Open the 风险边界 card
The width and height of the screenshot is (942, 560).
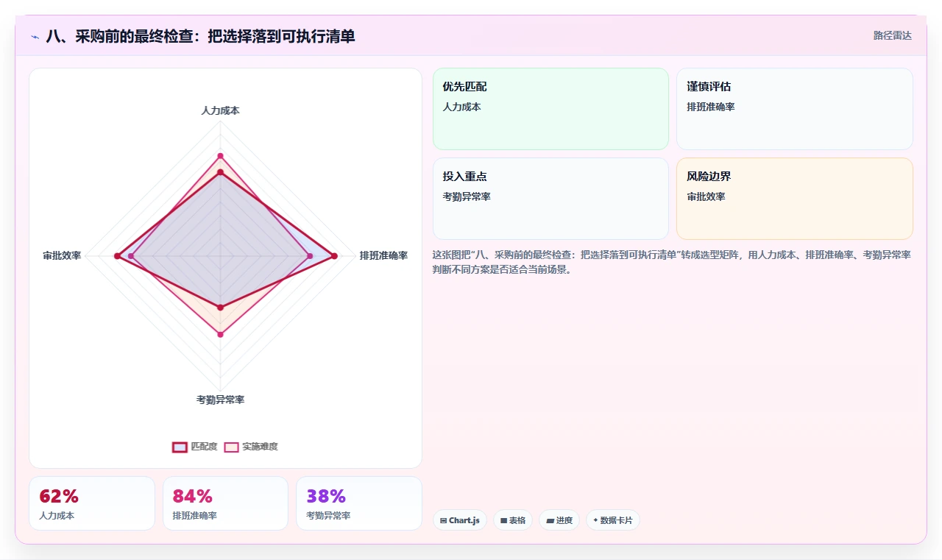click(795, 199)
